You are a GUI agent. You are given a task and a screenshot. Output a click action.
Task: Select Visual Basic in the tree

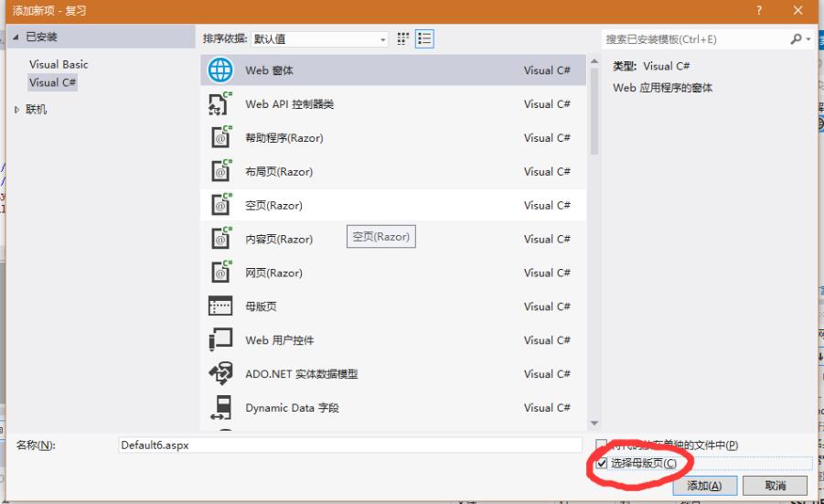click(x=59, y=64)
